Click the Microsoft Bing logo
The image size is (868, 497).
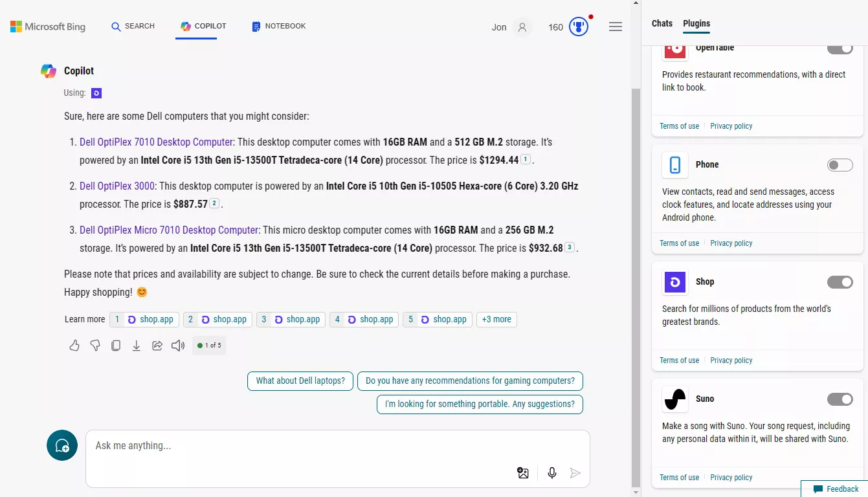[x=48, y=27]
